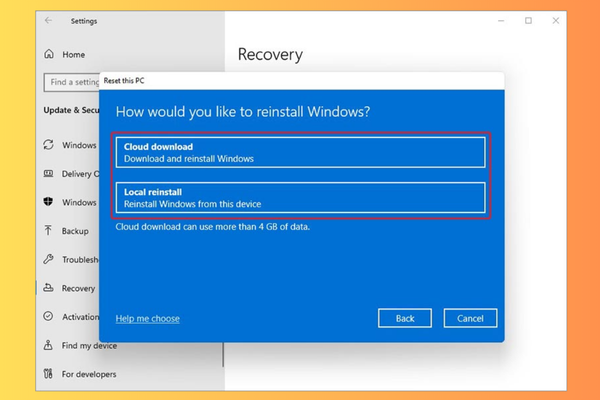Go back in the Reset this PC dialog
Image resolution: width=600 pixels, height=400 pixels.
pos(405,318)
